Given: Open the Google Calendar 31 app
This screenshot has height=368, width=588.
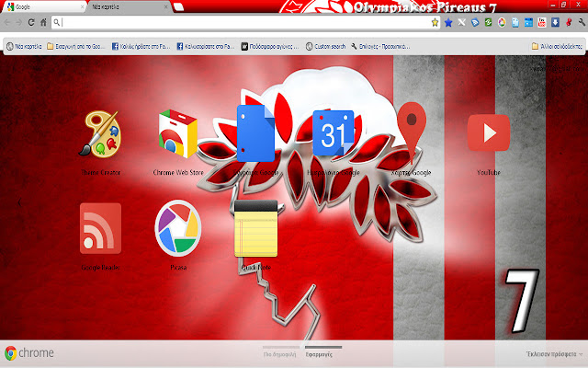Looking at the screenshot, I should (334, 132).
